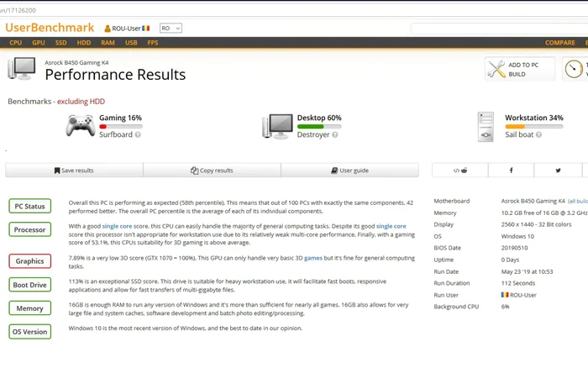The height and width of the screenshot is (368, 588).
Task: Click the Boot Drive button
Action: pos(30,285)
